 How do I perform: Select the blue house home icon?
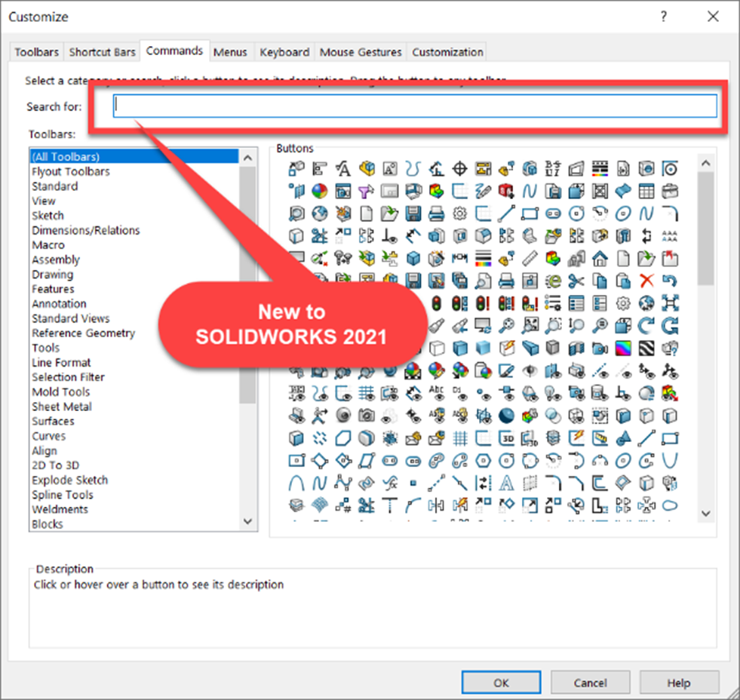[x=600, y=259]
